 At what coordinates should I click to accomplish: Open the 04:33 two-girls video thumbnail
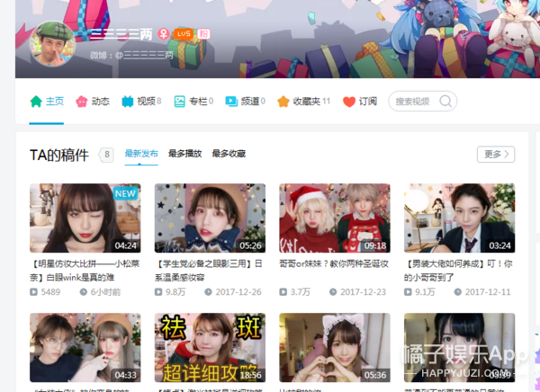(85, 348)
